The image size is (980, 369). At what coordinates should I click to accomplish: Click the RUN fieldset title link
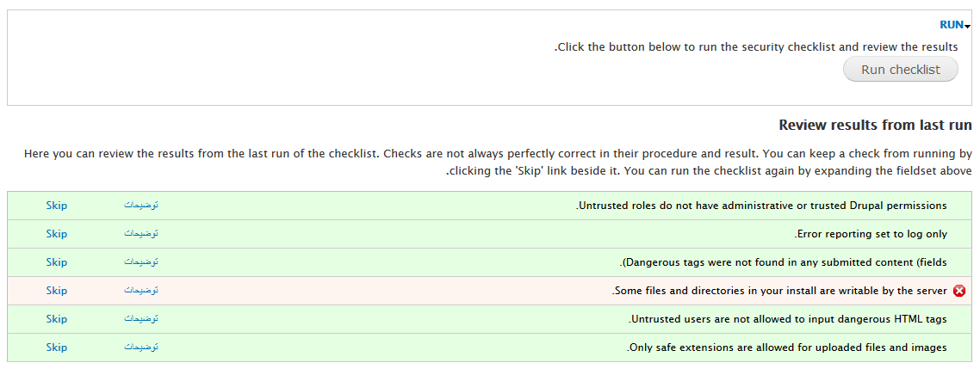952,25
